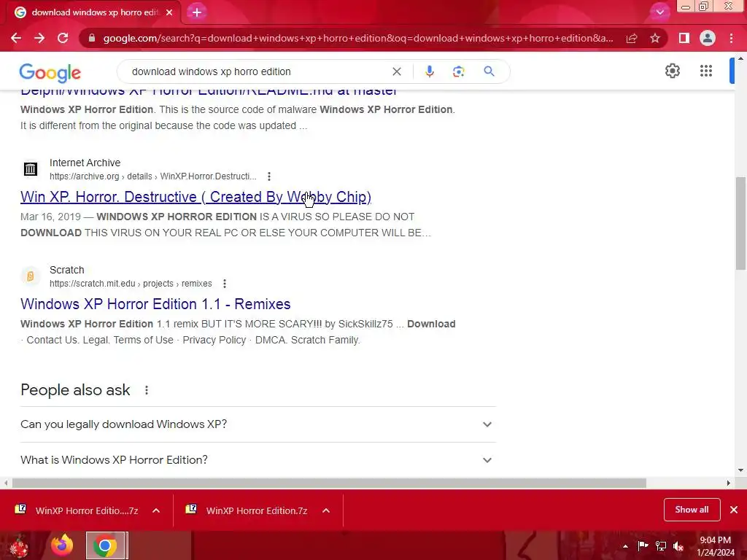Expand 'Can you legally download Windows XP?'
Viewport: 747px width, 560px height.
point(258,424)
